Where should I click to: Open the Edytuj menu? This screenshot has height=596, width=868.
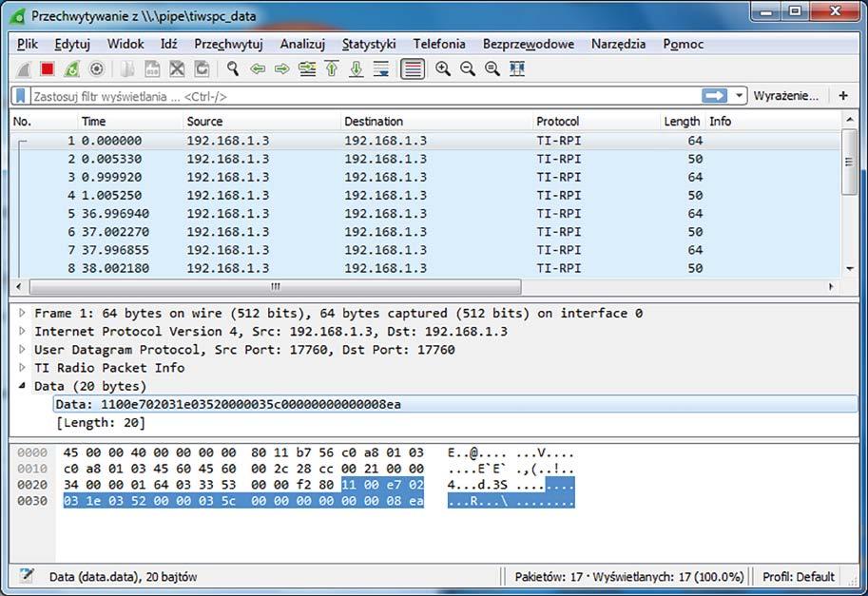[72, 45]
